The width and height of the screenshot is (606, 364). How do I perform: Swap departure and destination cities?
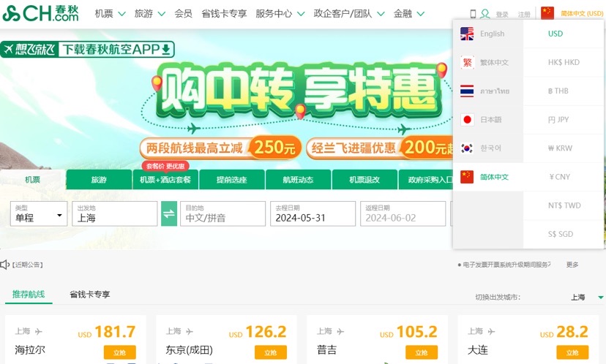click(169, 213)
